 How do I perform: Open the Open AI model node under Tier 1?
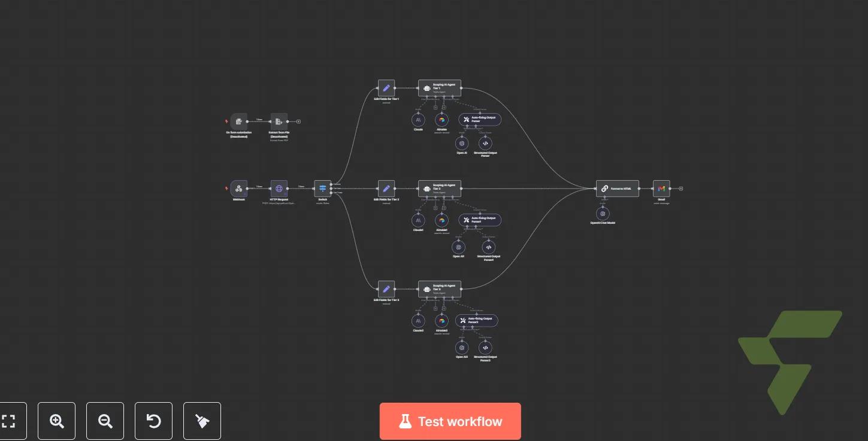(x=461, y=144)
